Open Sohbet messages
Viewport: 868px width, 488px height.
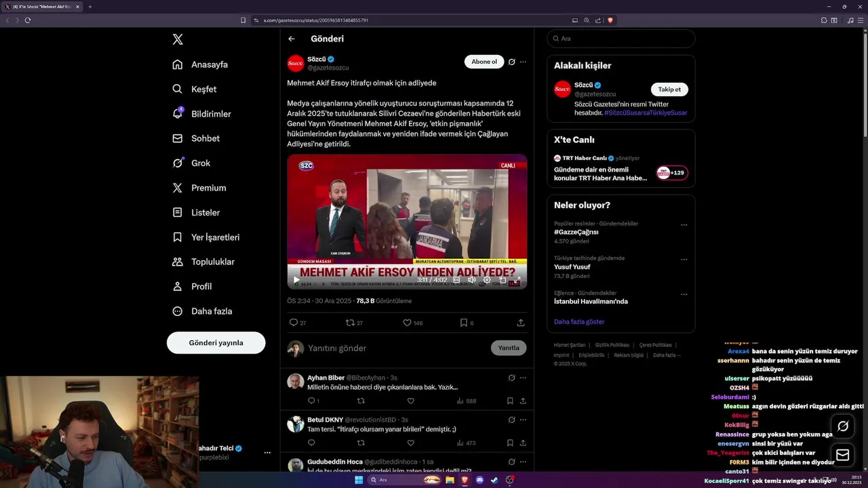pyautogui.click(x=196, y=138)
